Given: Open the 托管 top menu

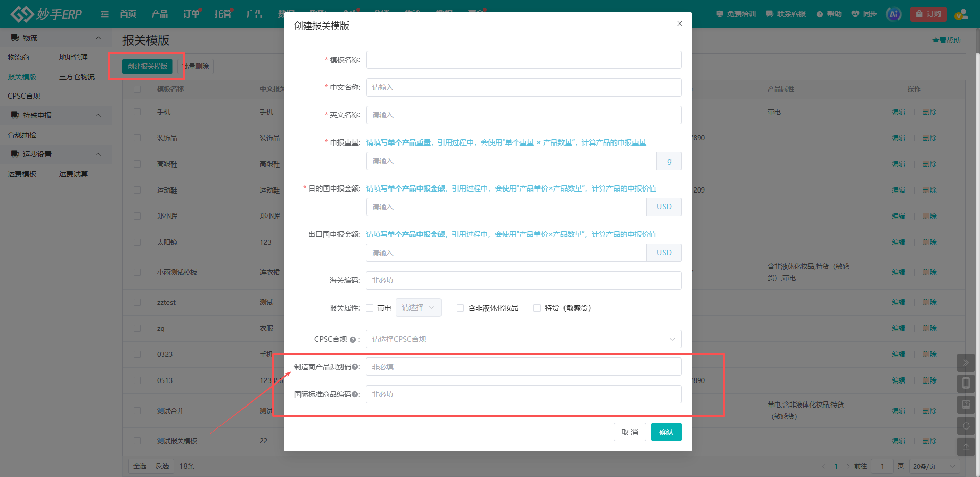Looking at the screenshot, I should tap(223, 14).
